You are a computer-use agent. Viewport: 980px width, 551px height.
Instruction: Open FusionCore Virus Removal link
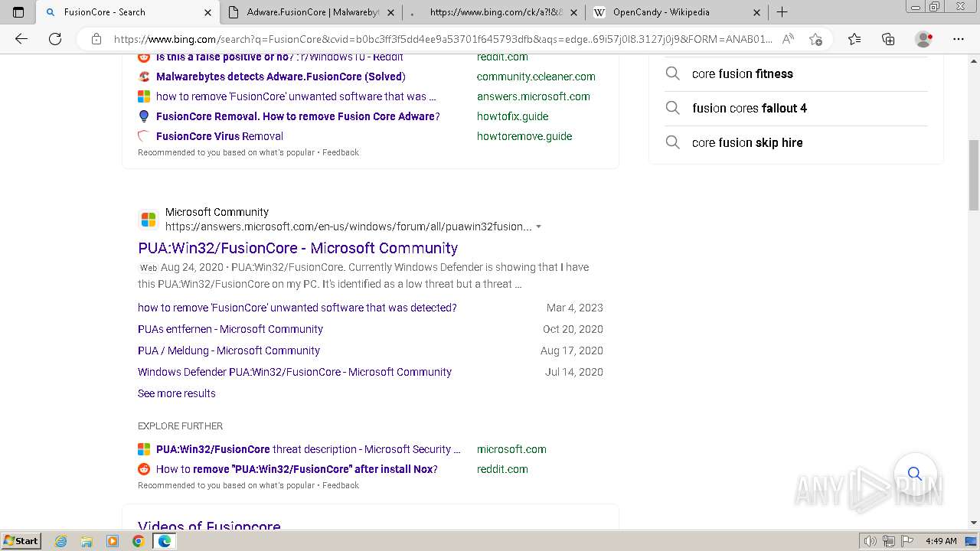tap(220, 136)
